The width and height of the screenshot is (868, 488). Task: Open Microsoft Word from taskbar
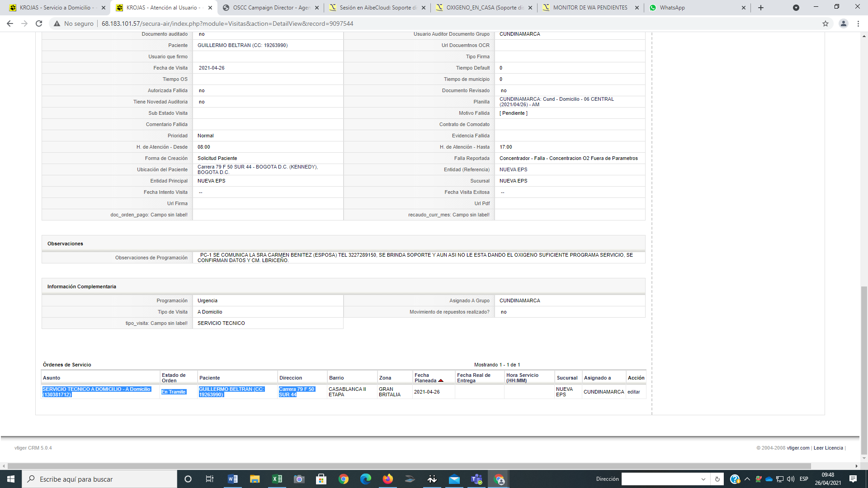coord(232,479)
